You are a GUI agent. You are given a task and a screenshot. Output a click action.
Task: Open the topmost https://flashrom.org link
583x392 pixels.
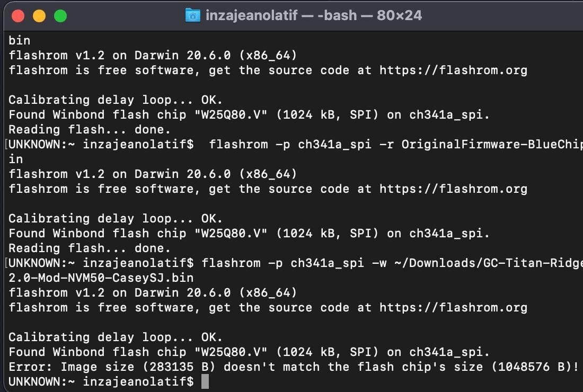[453, 70]
